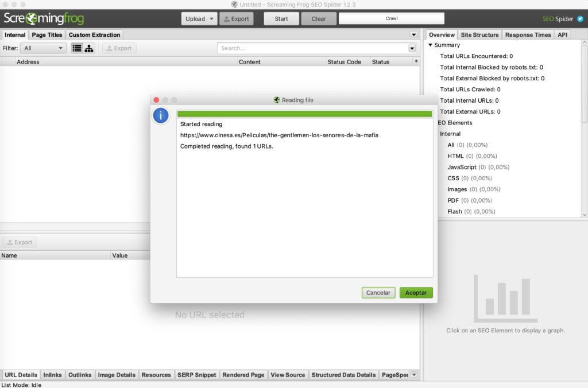Open the Filter All dropdown

[43, 48]
